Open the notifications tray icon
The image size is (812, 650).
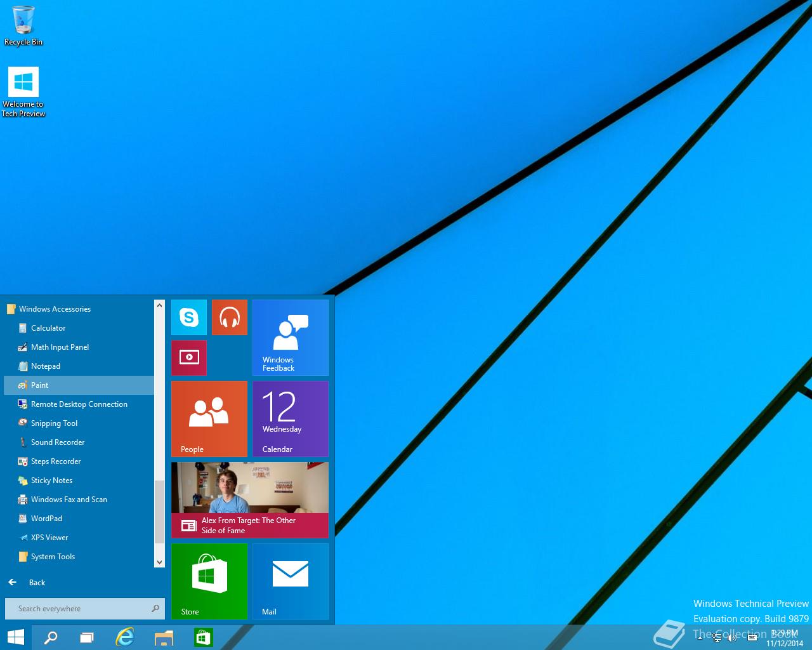(752, 637)
